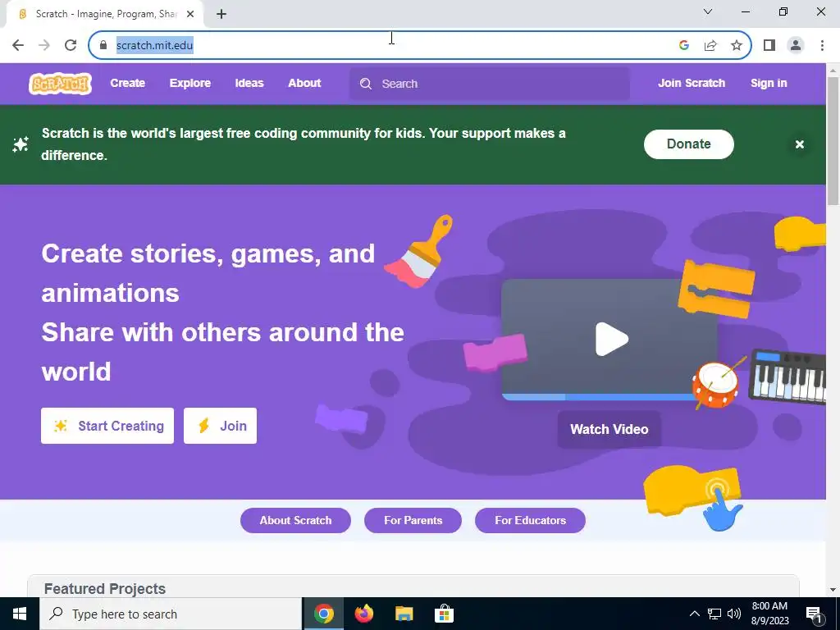Click the padlock site info icon
840x630 pixels.
point(103,45)
